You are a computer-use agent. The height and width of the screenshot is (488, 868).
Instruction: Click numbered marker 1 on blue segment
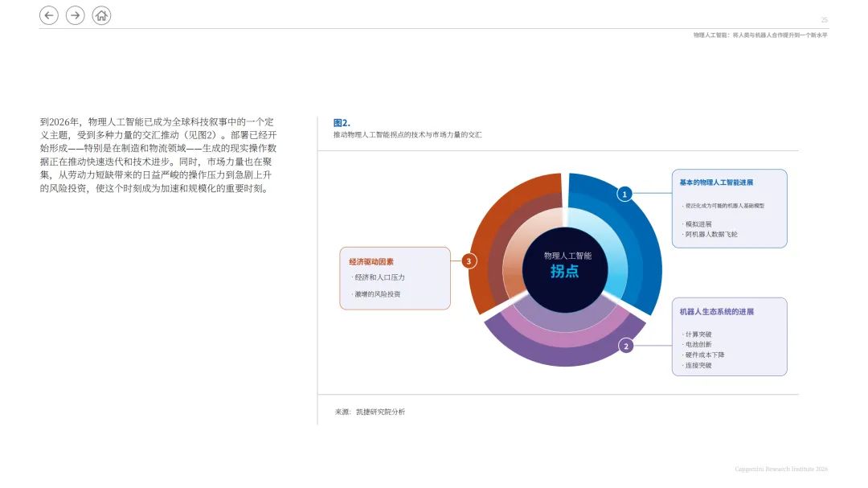click(x=624, y=194)
